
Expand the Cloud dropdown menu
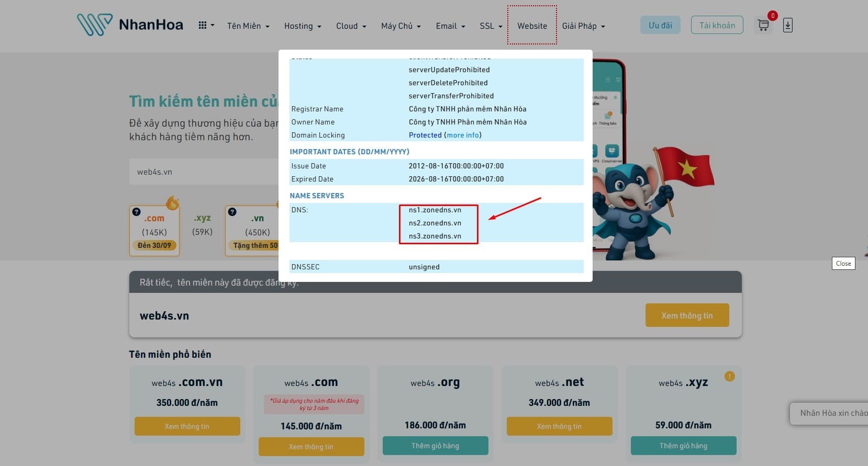coord(351,26)
